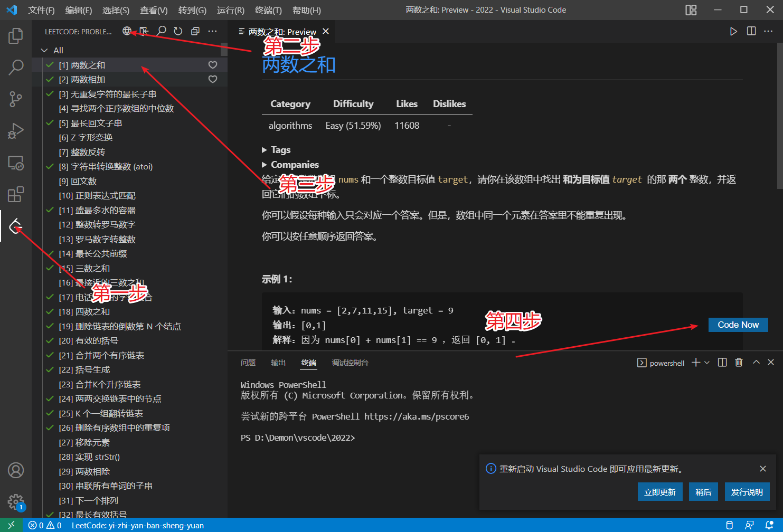The width and height of the screenshot is (783, 532).
Task: Toggle favorite heart for 两数相加
Action: 213,79
